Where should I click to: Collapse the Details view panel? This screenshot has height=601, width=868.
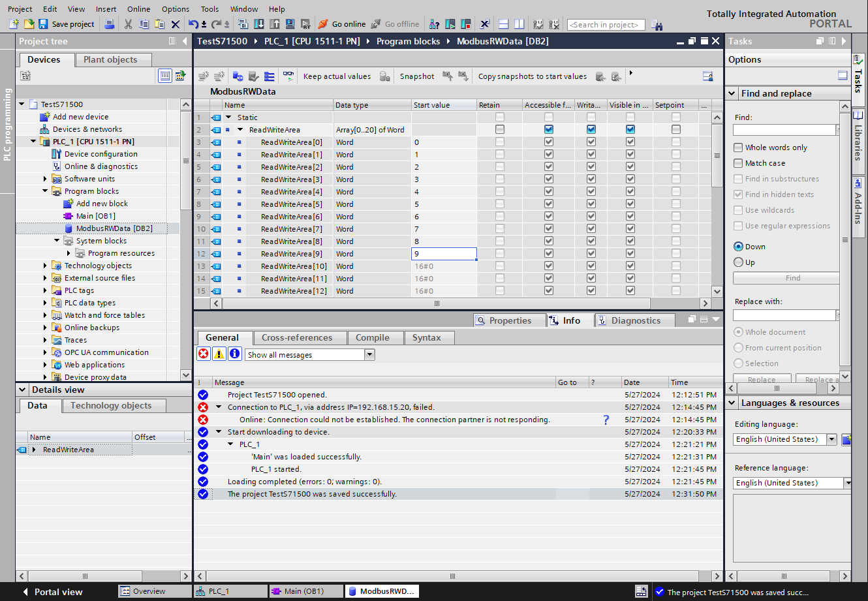click(23, 390)
